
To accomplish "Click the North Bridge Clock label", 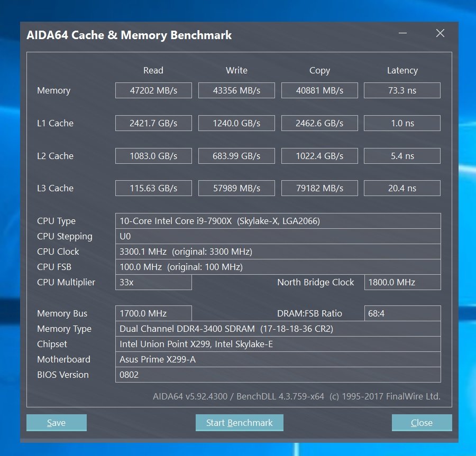I will pyautogui.click(x=316, y=282).
